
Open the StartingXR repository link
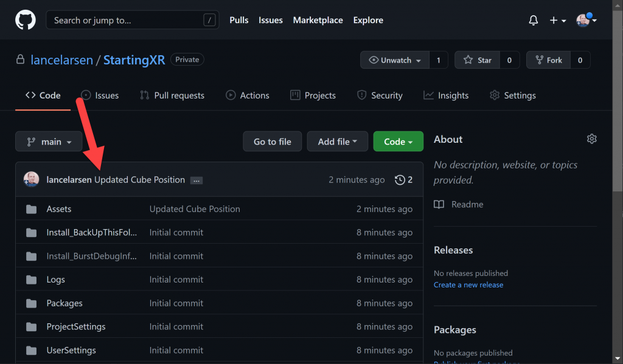pos(134,60)
